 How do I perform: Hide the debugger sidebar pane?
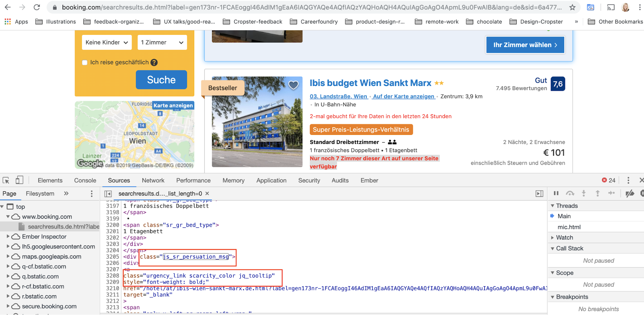tap(539, 194)
